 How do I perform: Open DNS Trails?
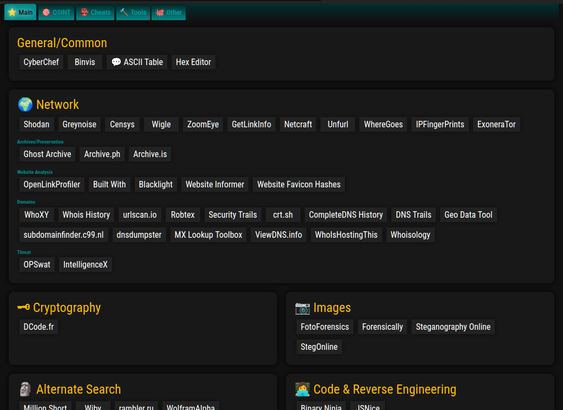tap(413, 215)
